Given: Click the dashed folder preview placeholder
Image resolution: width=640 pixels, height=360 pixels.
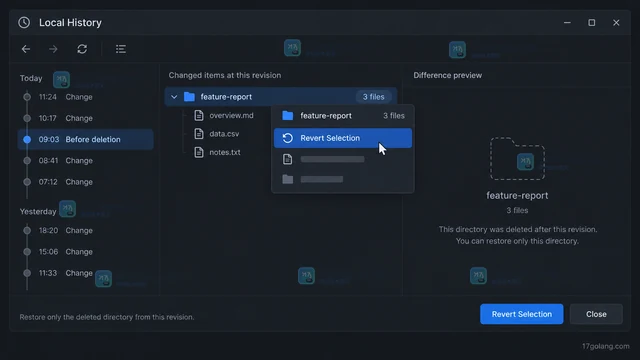Looking at the screenshot, I should pyautogui.click(x=517, y=159).
